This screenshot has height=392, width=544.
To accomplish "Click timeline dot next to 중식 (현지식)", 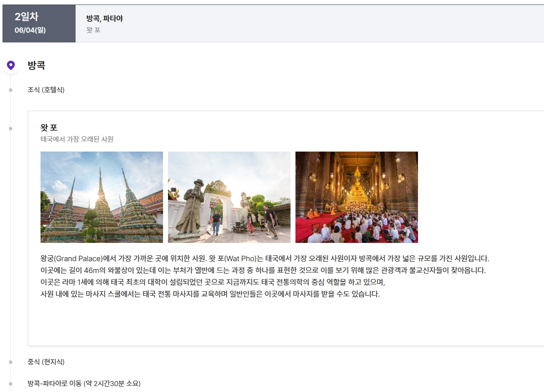I will 11,362.
